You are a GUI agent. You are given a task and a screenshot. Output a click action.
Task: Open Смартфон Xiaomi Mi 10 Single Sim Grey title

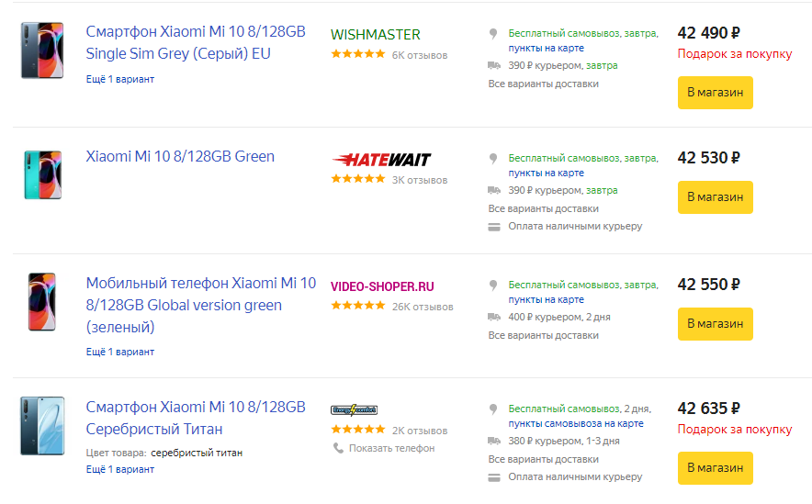click(196, 42)
